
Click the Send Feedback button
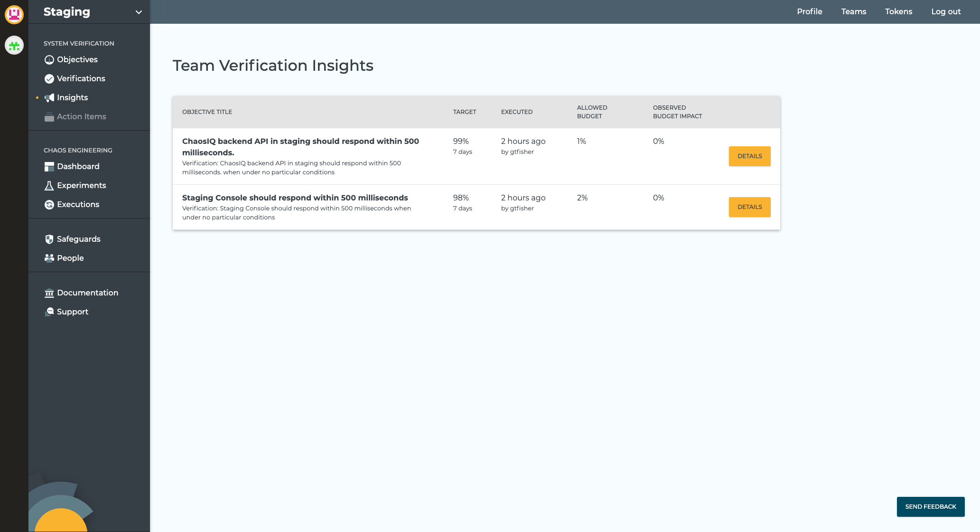[x=930, y=506]
